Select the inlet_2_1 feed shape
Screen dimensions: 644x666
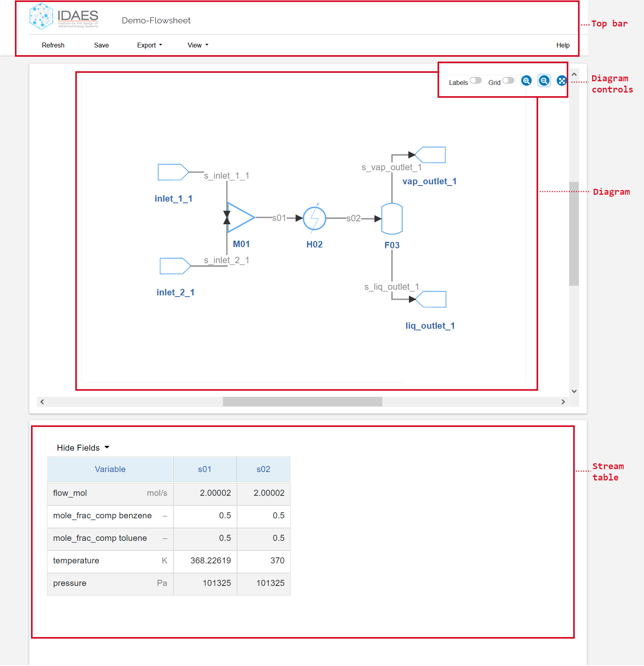click(x=175, y=266)
